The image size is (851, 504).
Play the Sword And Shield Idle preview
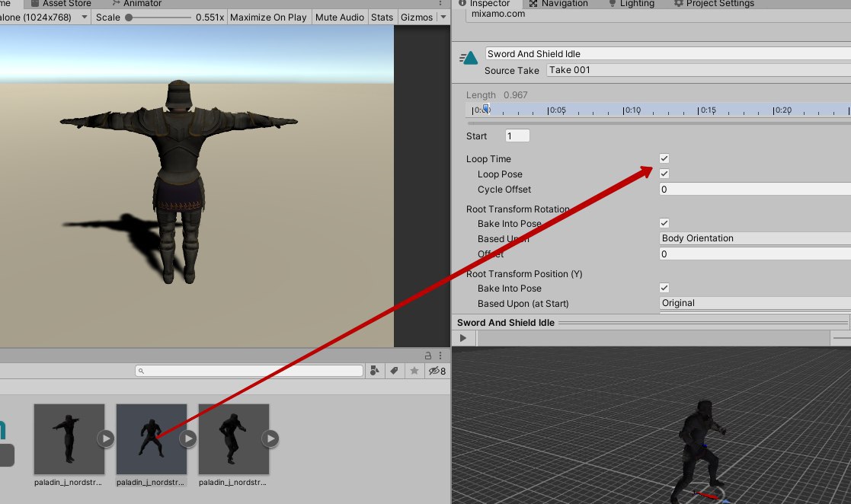[463, 338]
